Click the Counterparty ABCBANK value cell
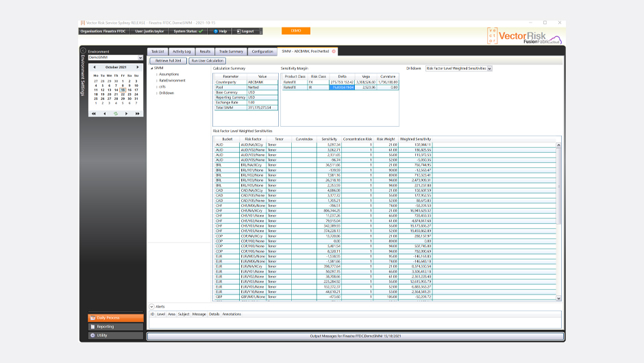The width and height of the screenshot is (644, 363). pyautogui.click(x=262, y=82)
